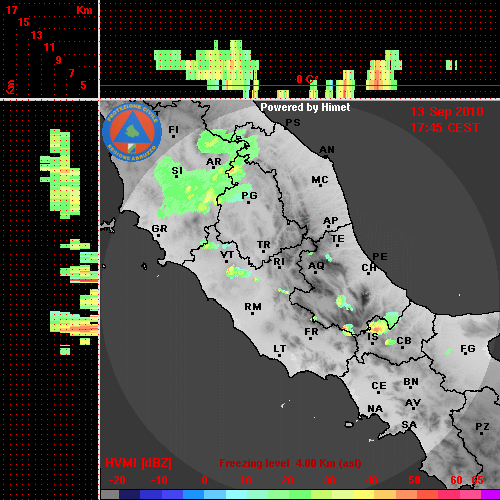Click the 'Powered by Himet' text
The image size is (500, 500).
[x=305, y=107]
